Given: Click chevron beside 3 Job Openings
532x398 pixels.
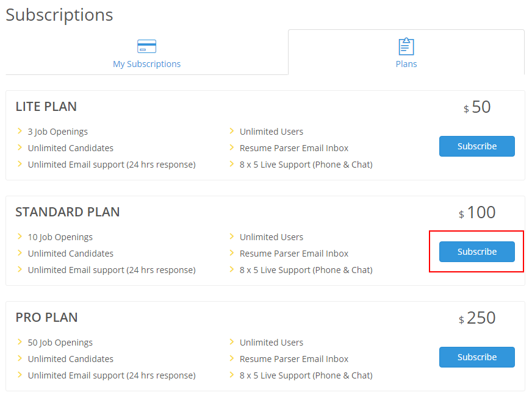Looking at the screenshot, I should (x=20, y=131).
